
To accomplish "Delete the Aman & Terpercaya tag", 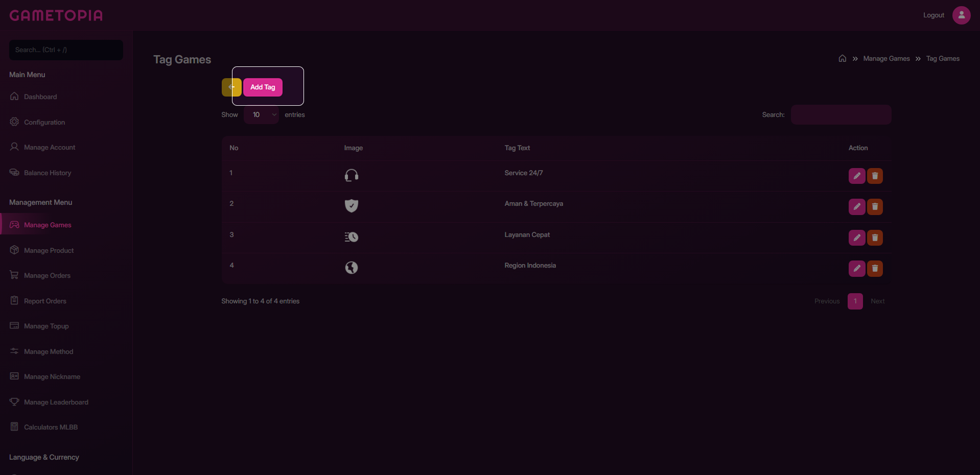I will click(x=875, y=207).
